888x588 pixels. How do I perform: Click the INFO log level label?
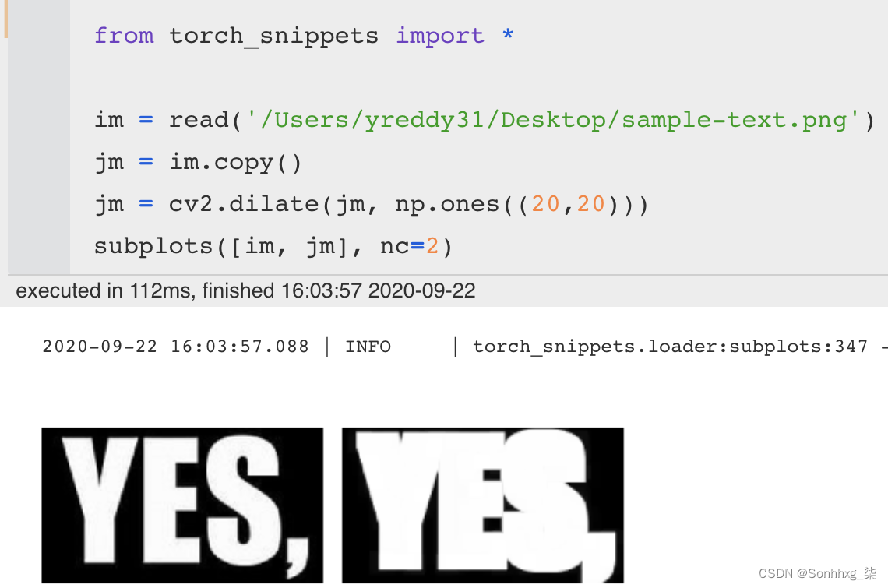point(368,346)
